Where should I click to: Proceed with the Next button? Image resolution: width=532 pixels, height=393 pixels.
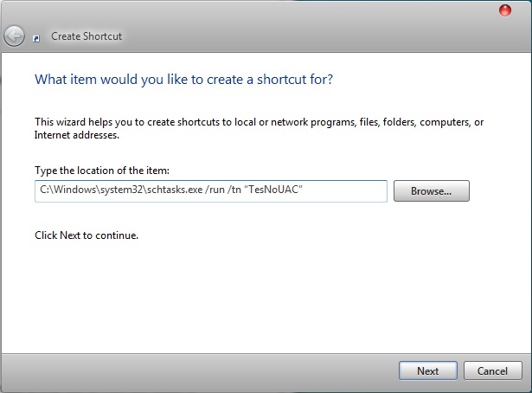pos(428,370)
